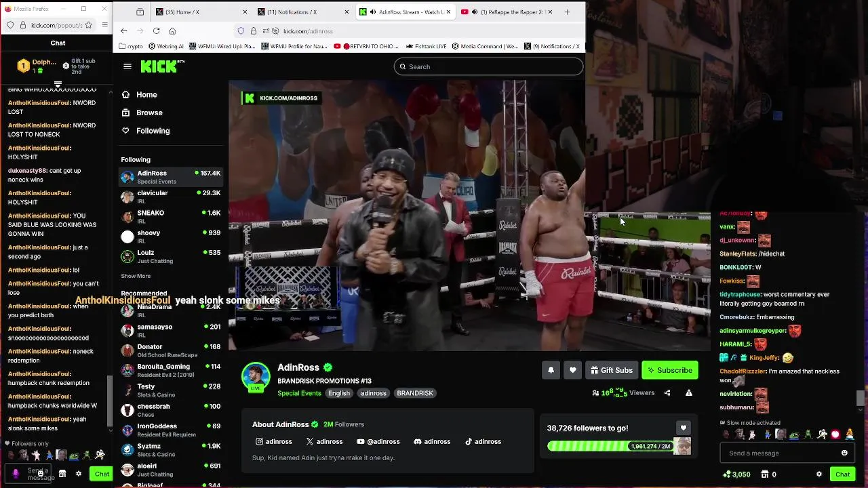Open Donator Old School RuneScape channel
Image resolution: width=868 pixels, height=488 pixels.
[171, 350]
